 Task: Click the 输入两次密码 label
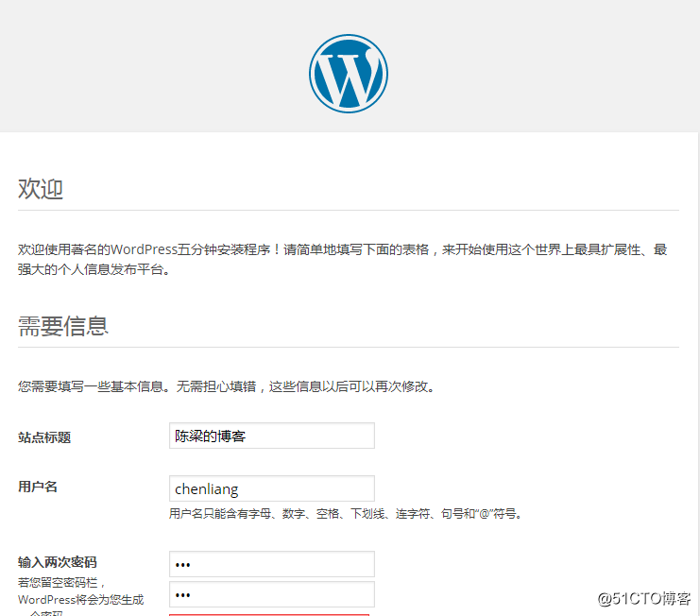[58, 562]
